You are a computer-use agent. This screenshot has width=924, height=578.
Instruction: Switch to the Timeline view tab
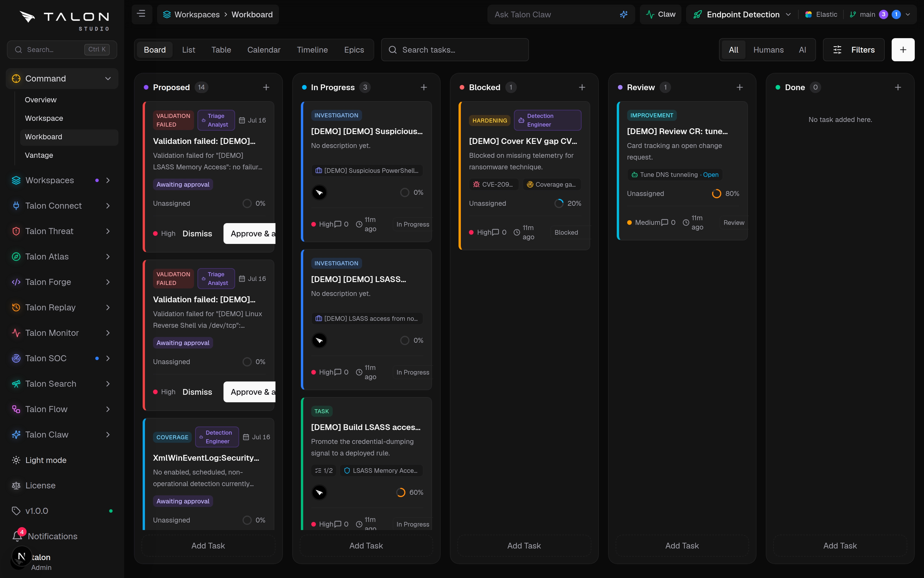tap(312, 50)
